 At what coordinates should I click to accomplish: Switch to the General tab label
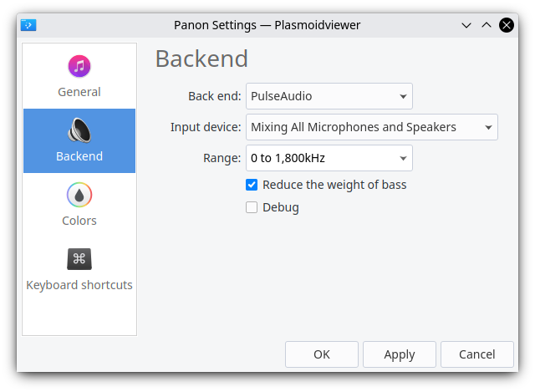click(79, 92)
